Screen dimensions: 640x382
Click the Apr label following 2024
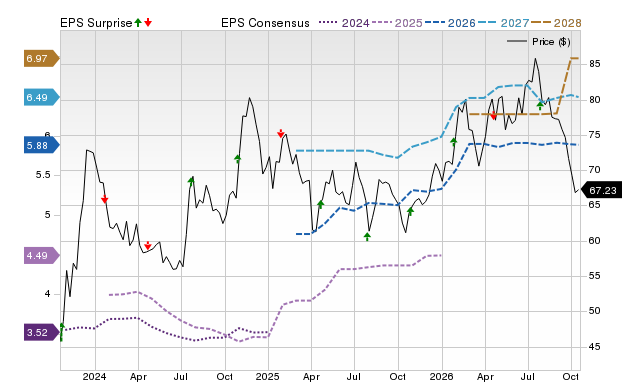pyautogui.click(x=138, y=376)
